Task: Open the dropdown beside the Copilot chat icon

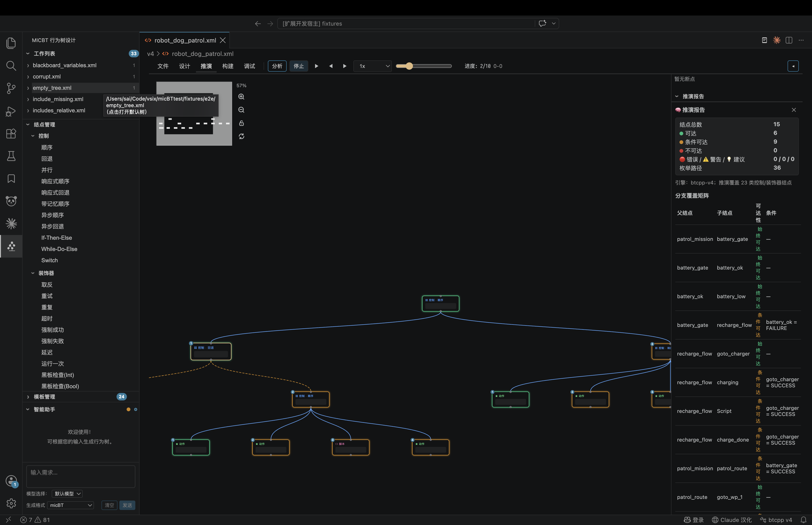Action: tap(554, 23)
